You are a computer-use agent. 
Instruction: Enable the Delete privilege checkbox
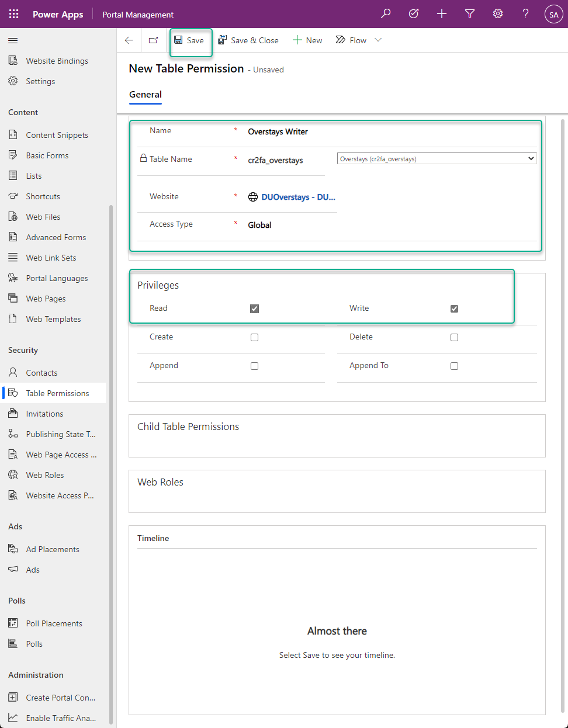[x=454, y=337]
